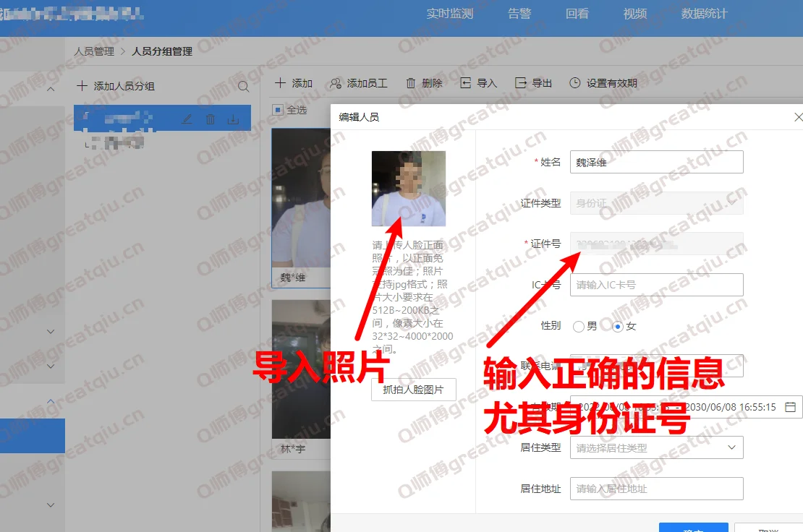Click the IC卡号 input field

point(656,285)
